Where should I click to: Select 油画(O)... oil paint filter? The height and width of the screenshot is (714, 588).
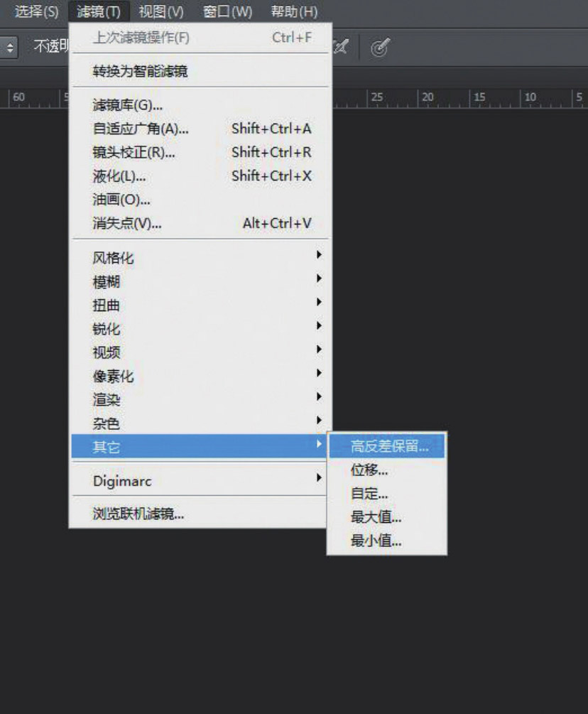click(x=200, y=200)
